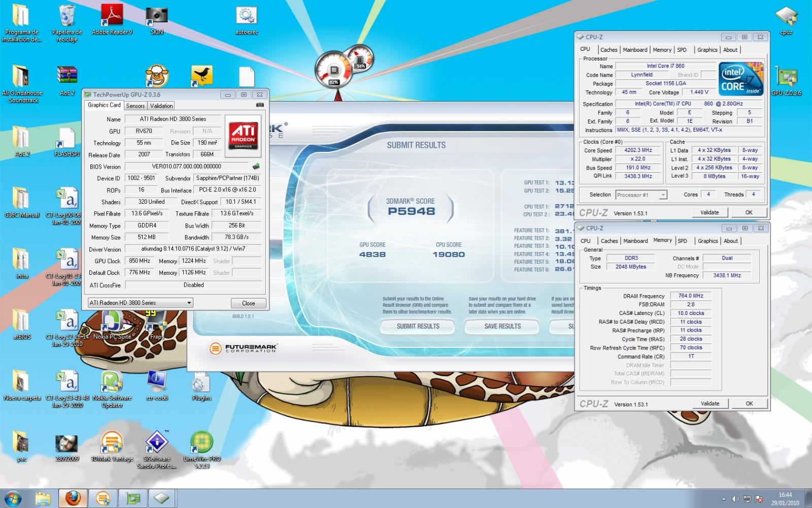Click Validate in lower CPU-Z memory window
Image resolution: width=812 pixels, height=508 pixels.
click(710, 403)
